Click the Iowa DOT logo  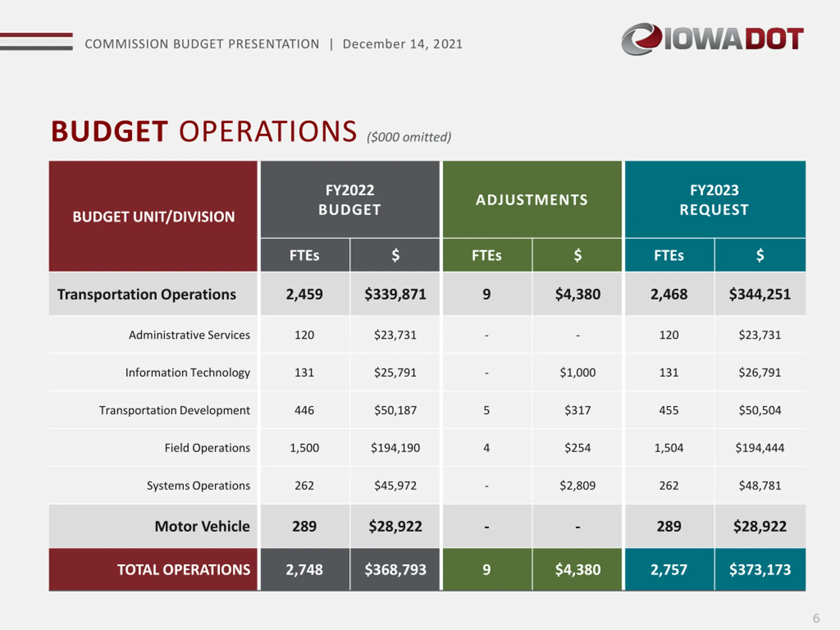(x=712, y=39)
